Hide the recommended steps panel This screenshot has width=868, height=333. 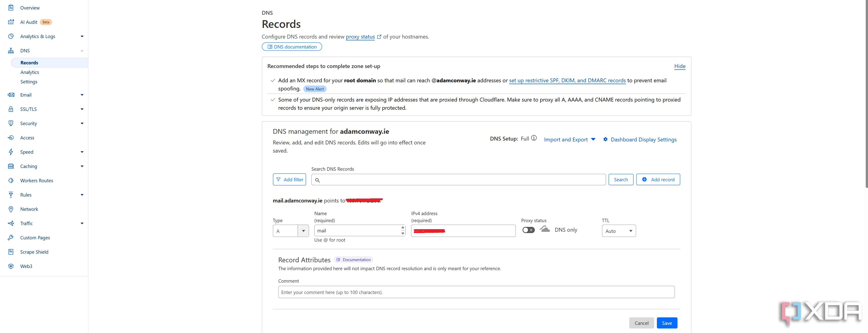[x=680, y=66]
